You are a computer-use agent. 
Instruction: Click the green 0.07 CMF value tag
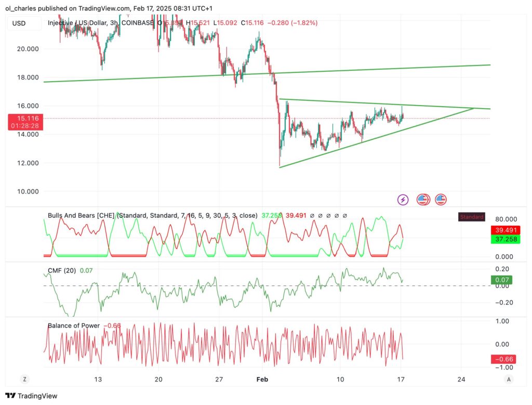[502, 280]
